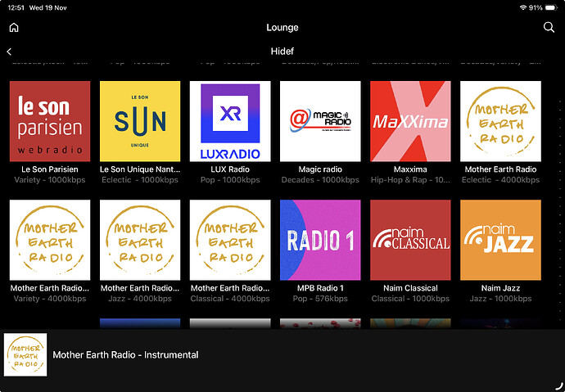Go back using the left chevron
Screen dimensions: 565x392
coord(9,52)
